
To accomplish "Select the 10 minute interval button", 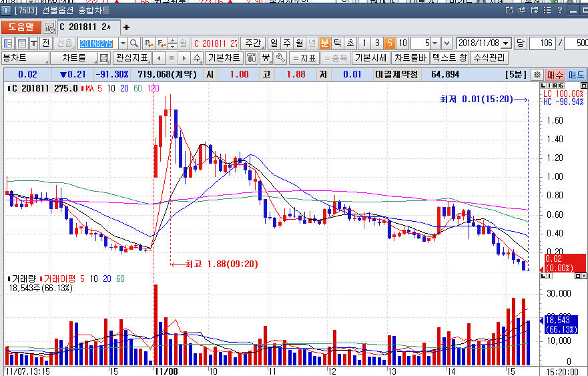I will coord(402,43).
